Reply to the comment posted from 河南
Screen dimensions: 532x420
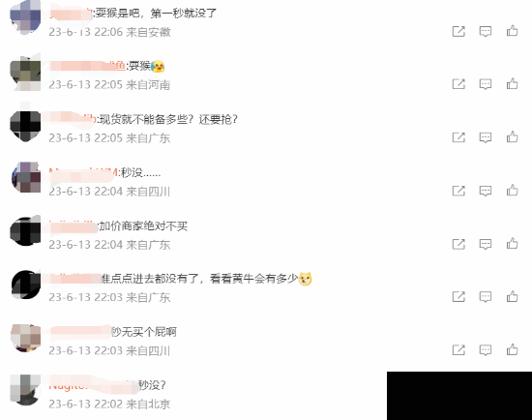(486, 84)
